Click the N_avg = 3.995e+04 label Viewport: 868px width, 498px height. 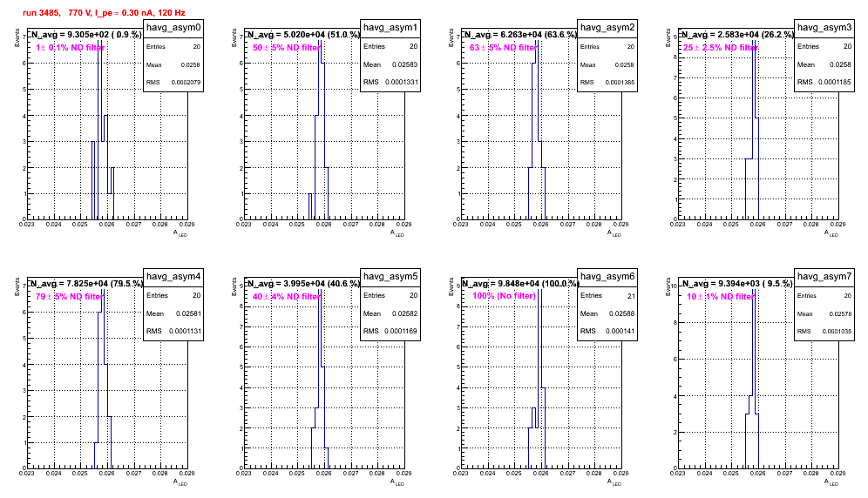(x=303, y=283)
